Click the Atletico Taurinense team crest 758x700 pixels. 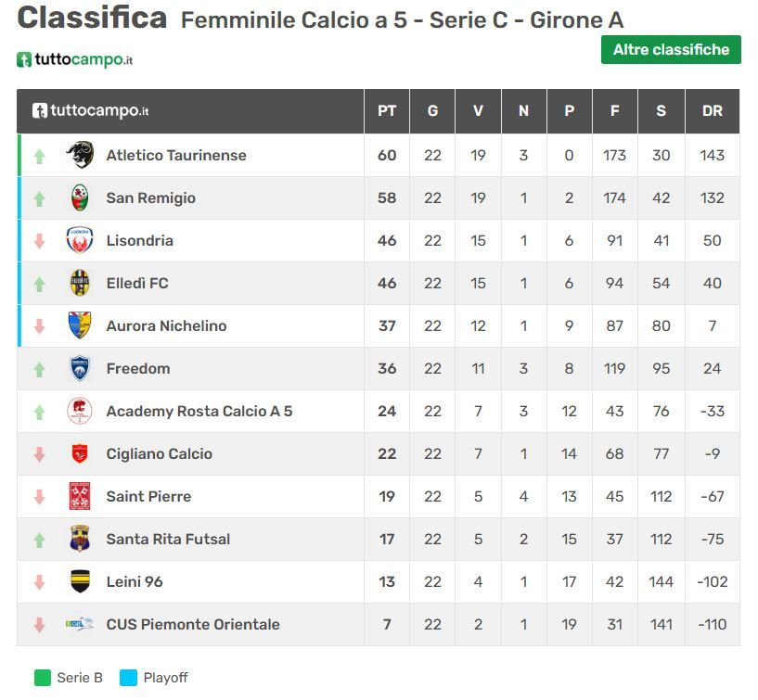coord(81,156)
